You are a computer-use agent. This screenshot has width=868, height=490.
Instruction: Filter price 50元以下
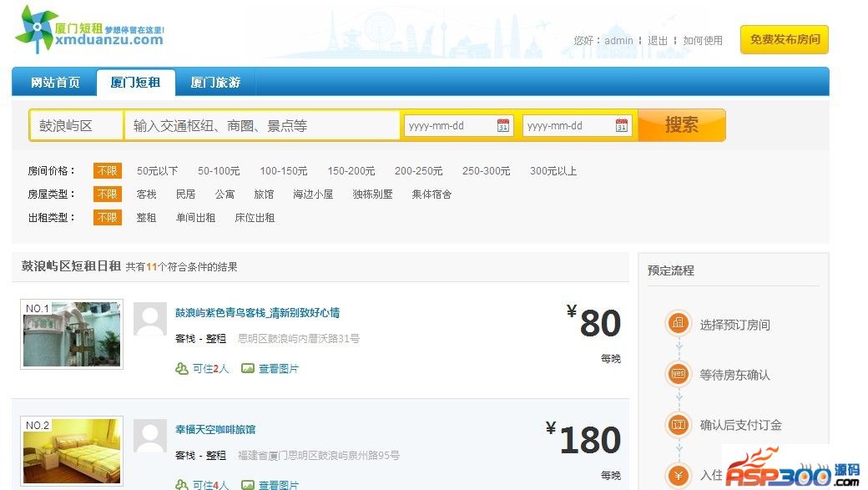point(157,171)
